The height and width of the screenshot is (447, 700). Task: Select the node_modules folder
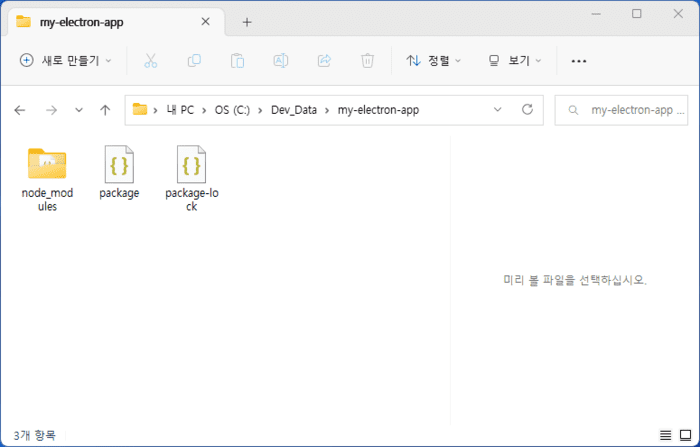(47, 180)
